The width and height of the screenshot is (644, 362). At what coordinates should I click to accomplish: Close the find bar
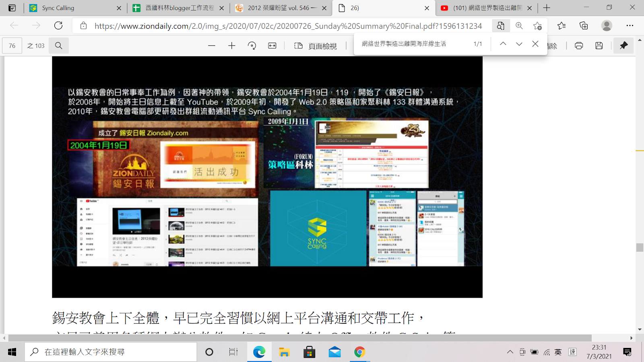tap(535, 44)
